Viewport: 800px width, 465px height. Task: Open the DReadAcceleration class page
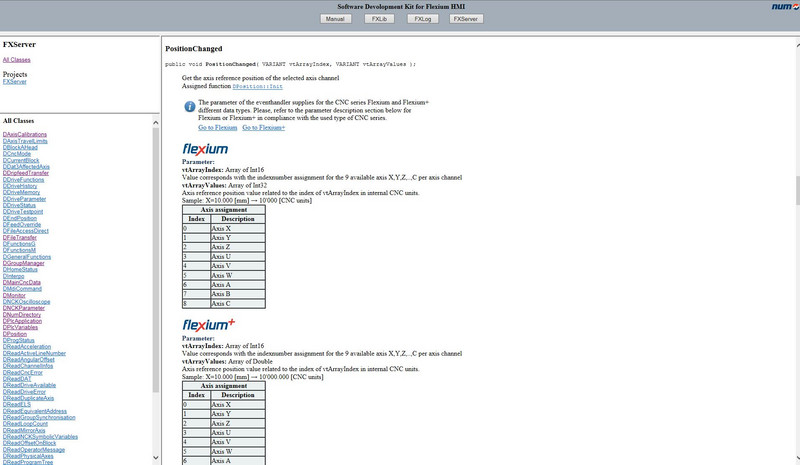pos(28,346)
